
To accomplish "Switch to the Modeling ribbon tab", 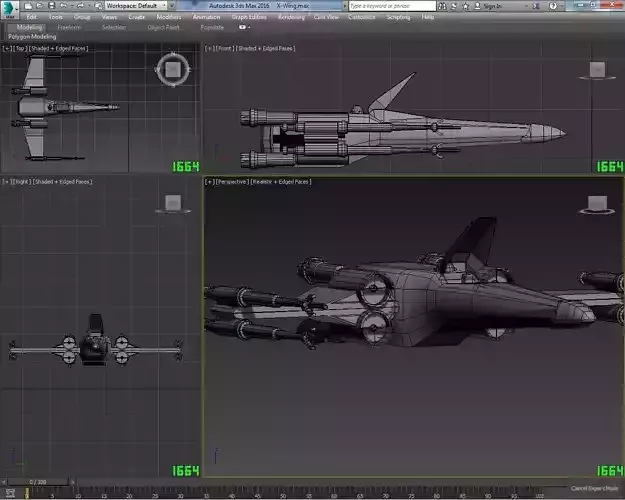I will pyautogui.click(x=29, y=27).
